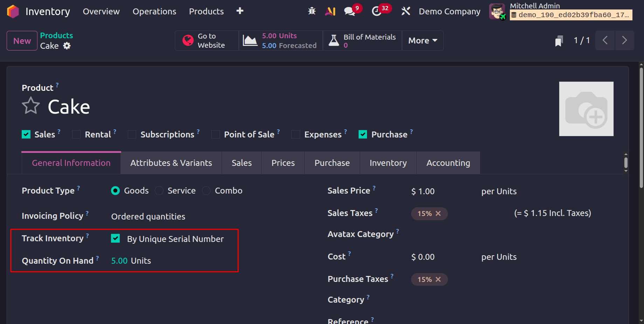Click the bookmark icon near the pager
This screenshot has width=644, height=324.
(559, 40)
